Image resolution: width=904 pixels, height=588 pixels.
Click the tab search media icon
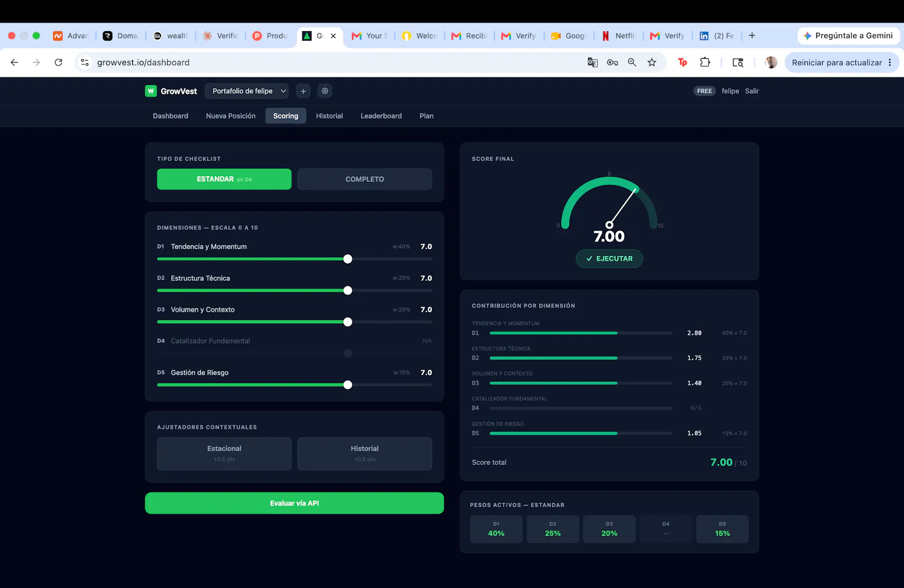(x=738, y=63)
